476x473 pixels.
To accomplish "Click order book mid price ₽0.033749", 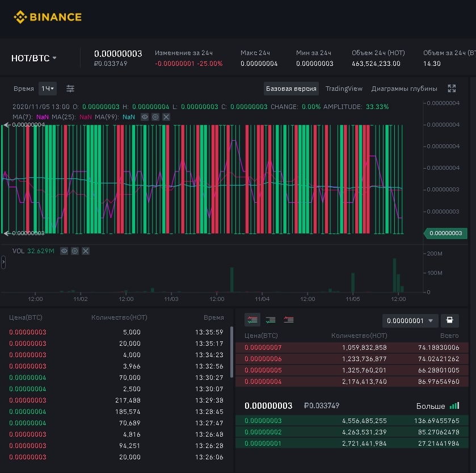I will pyautogui.click(x=322, y=405).
